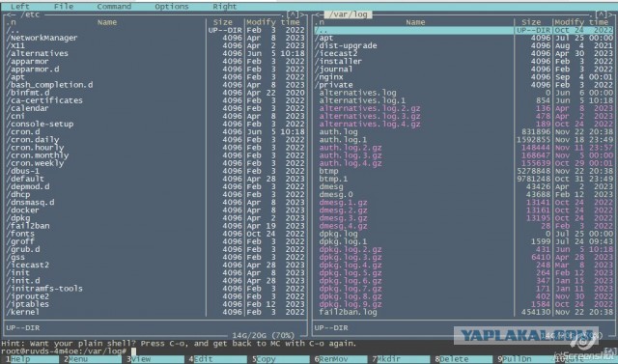
Task: Click the left panel history list caret [^]
Action: point(293,14)
